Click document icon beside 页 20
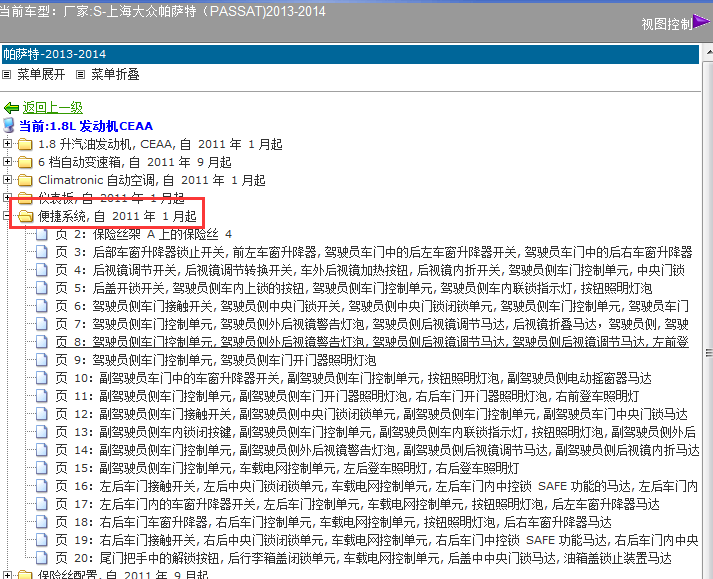This screenshot has width=713, height=579. pos(42,558)
